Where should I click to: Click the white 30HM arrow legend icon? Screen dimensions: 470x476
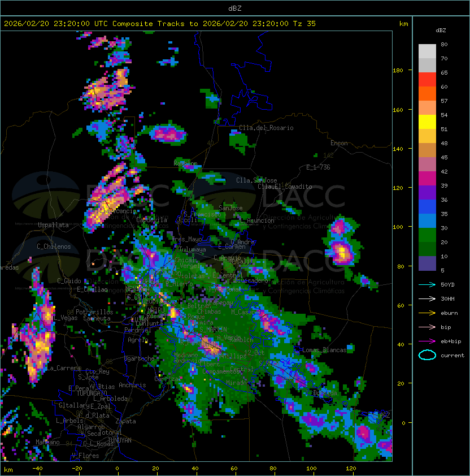[427, 299]
